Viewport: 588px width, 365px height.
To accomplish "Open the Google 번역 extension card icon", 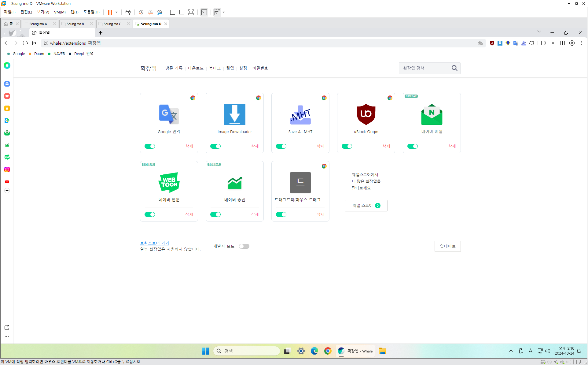I will click(x=169, y=114).
